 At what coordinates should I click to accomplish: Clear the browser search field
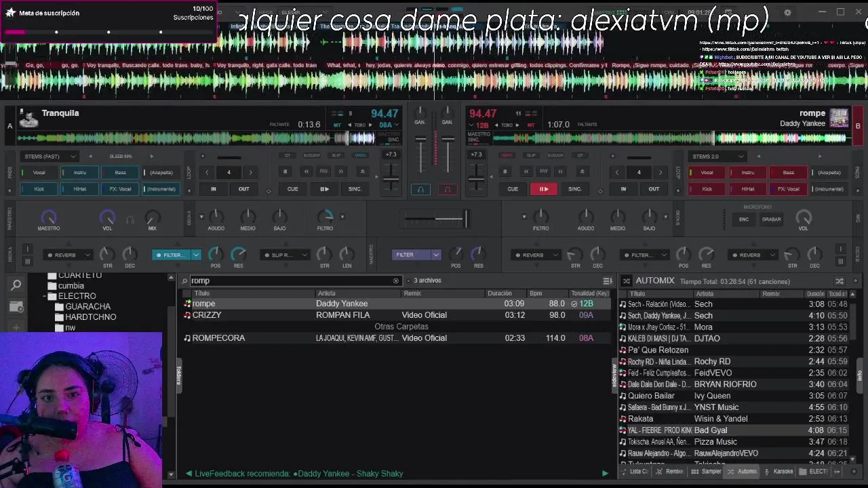pos(396,281)
